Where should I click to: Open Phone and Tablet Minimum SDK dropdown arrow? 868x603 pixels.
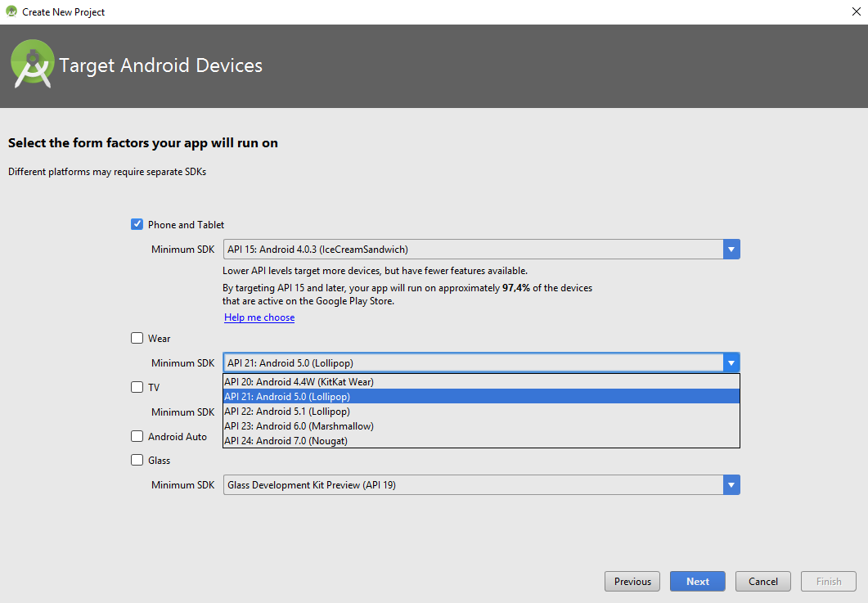(731, 250)
